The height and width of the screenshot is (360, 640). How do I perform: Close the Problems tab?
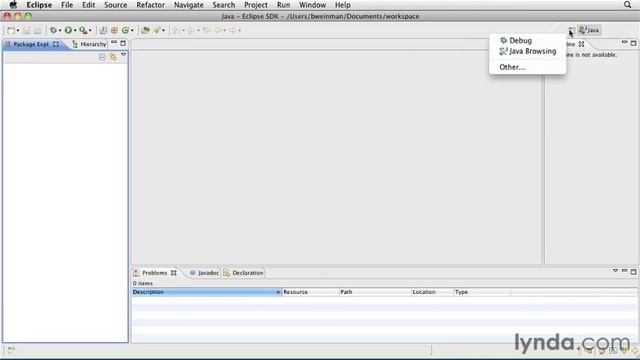[174, 273]
